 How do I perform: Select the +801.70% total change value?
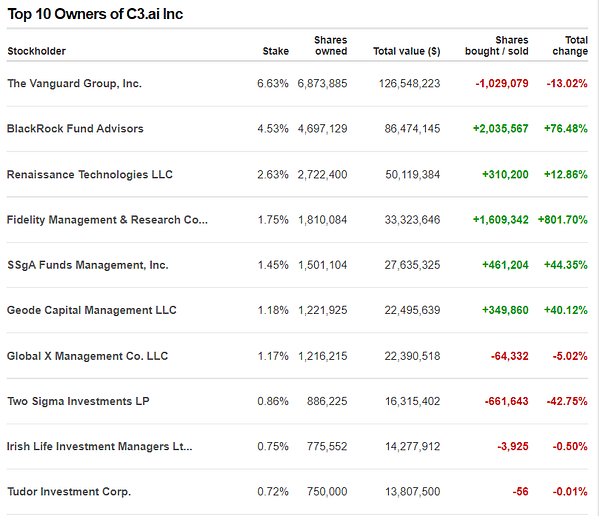[x=563, y=220]
